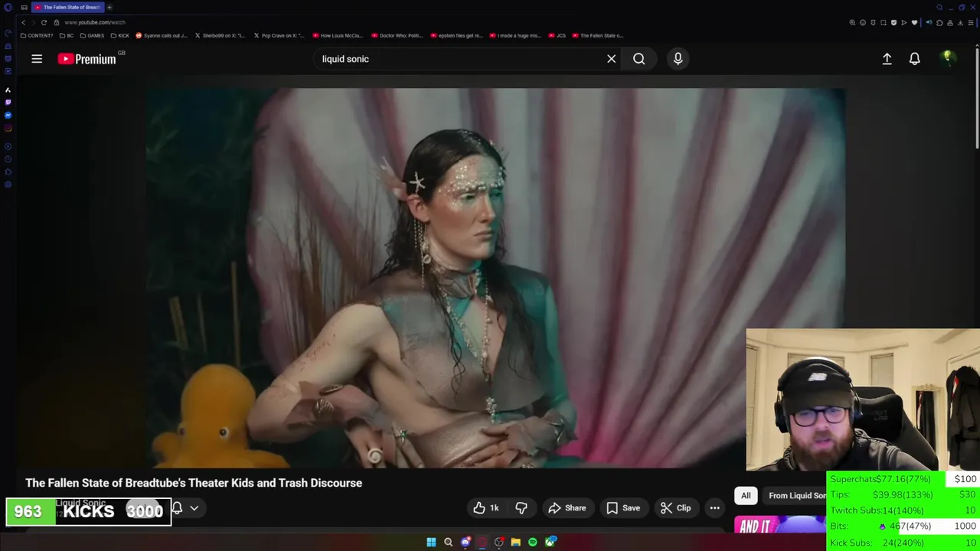Reload the page
980x551 pixels.
(44, 22)
